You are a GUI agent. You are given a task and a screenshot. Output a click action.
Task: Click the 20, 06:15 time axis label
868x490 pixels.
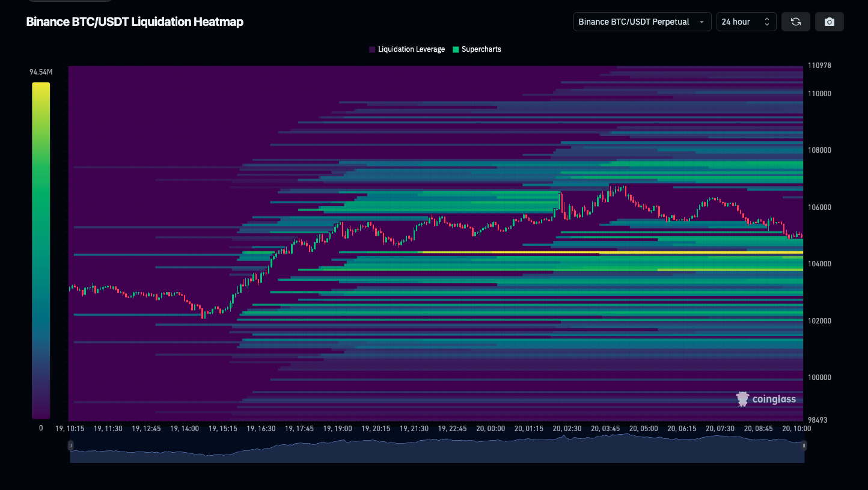click(682, 429)
